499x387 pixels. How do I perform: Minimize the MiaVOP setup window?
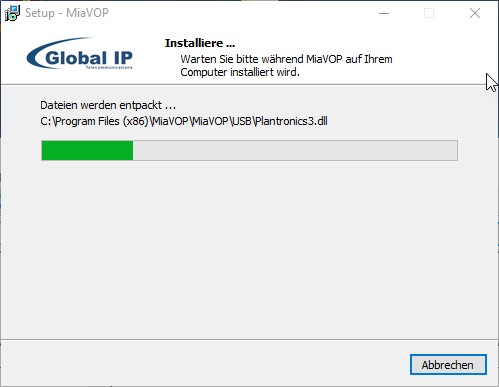point(384,13)
